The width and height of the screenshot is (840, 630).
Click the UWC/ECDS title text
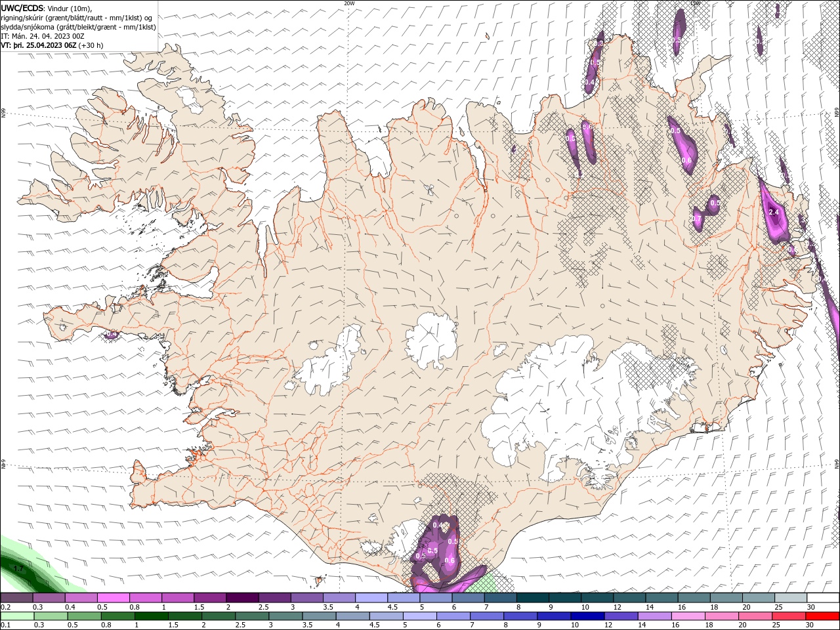coord(22,8)
